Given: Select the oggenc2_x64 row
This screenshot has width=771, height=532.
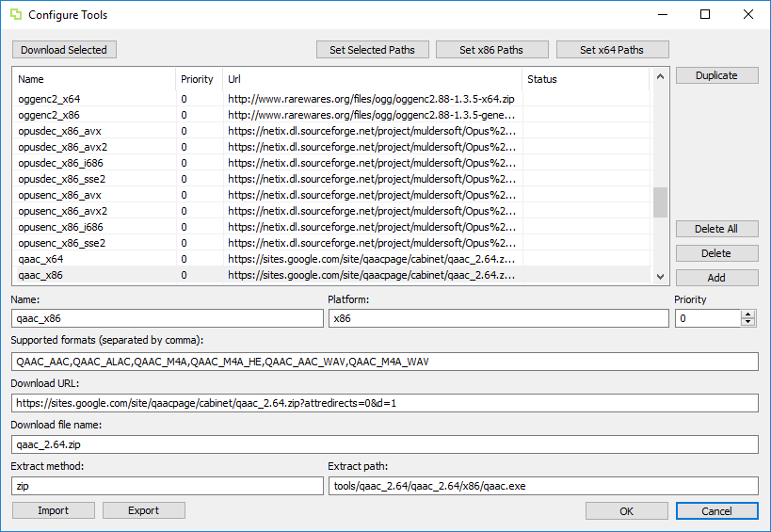Looking at the screenshot, I should (332, 99).
